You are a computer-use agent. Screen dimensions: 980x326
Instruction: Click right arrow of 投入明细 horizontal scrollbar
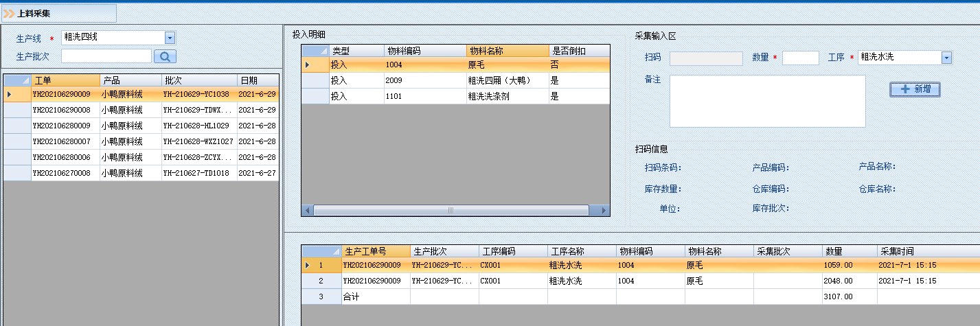(x=604, y=210)
